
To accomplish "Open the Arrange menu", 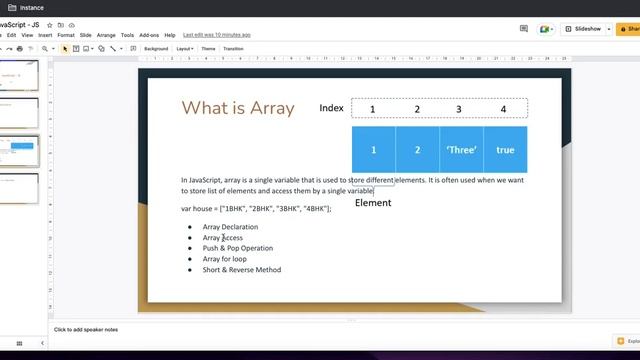I will coord(106,36).
